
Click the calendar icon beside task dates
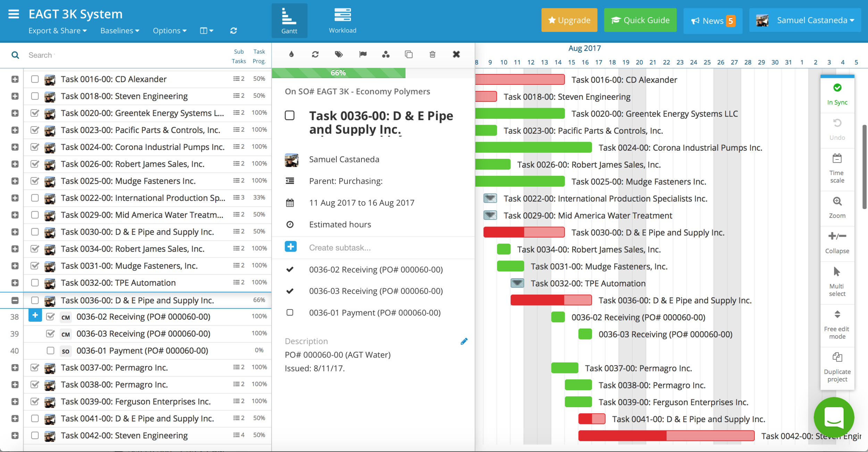(290, 203)
